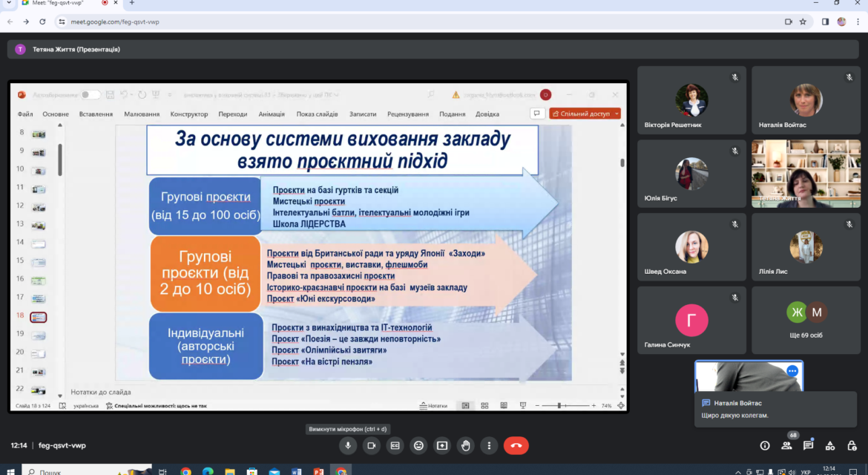Open the emoji reactions picker
Image resolution: width=868 pixels, height=475 pixels.
point(418,445)
